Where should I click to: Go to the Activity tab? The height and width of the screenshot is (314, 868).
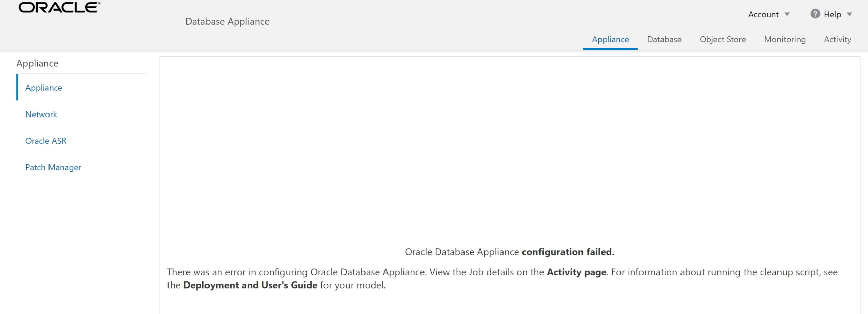[837, 39]
